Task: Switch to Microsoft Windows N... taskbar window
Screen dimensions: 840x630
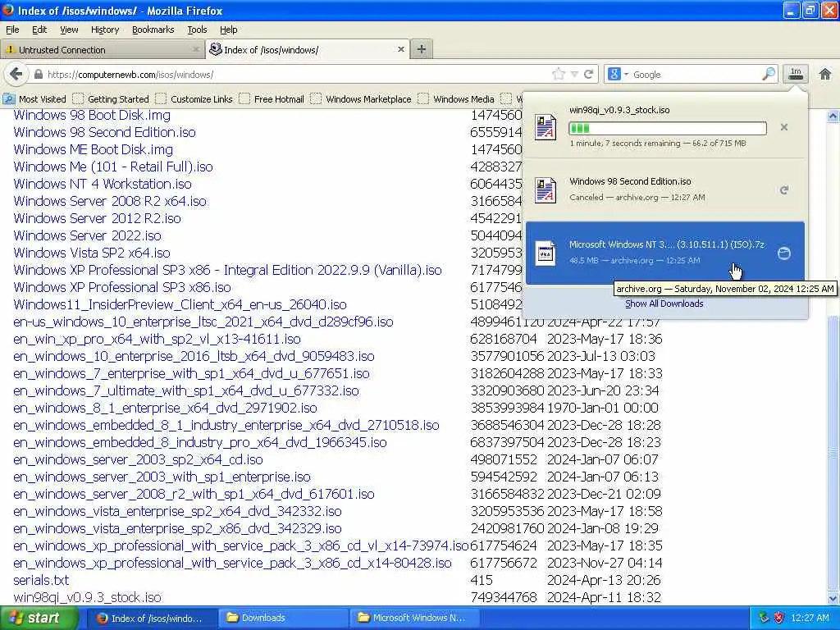Action: click(414, 618)
